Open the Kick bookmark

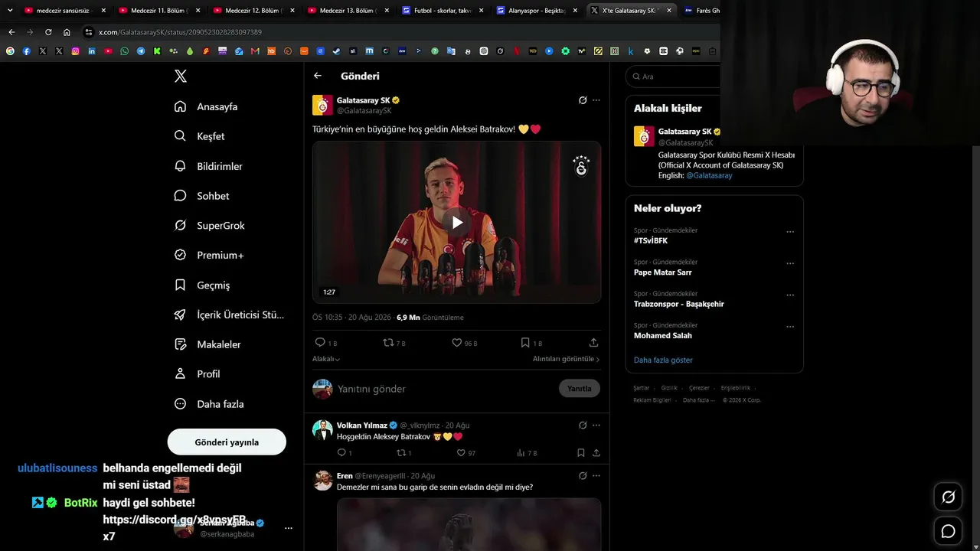tap(157, 51)
